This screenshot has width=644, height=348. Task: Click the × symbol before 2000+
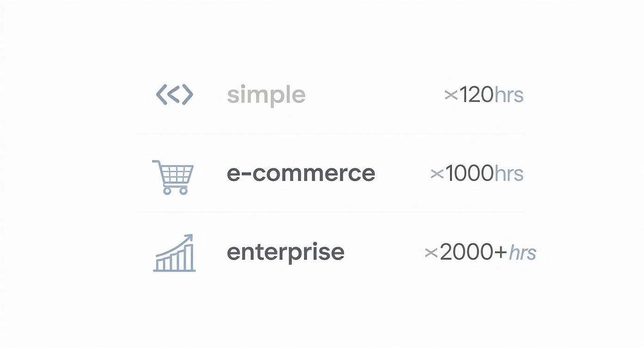(431, 253)
